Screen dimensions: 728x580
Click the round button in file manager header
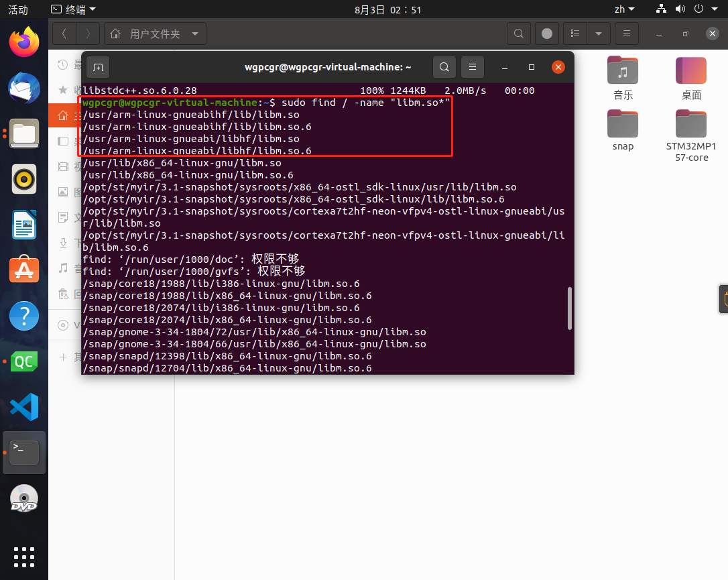[547, 34]
